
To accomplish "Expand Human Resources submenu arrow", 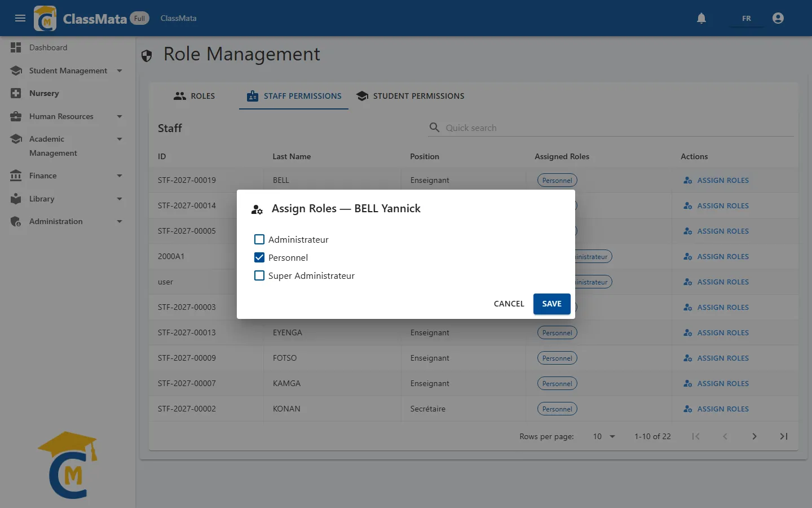I will click(x=120, y=116).
